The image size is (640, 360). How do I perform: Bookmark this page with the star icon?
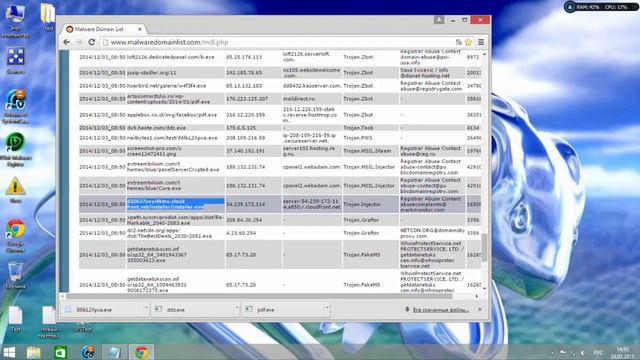tap(468, 42)
